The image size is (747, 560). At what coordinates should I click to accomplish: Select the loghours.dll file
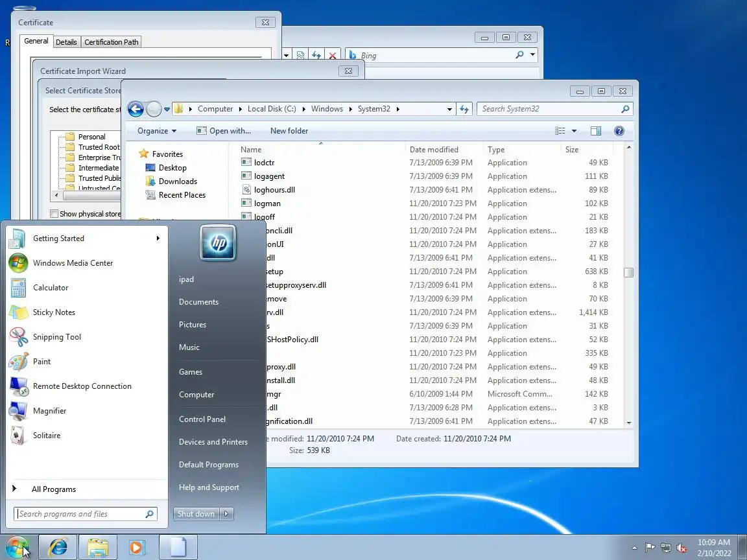point(274,189)
